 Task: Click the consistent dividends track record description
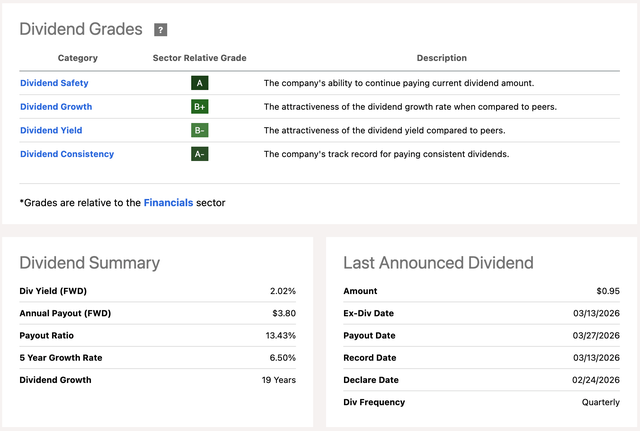387,154
